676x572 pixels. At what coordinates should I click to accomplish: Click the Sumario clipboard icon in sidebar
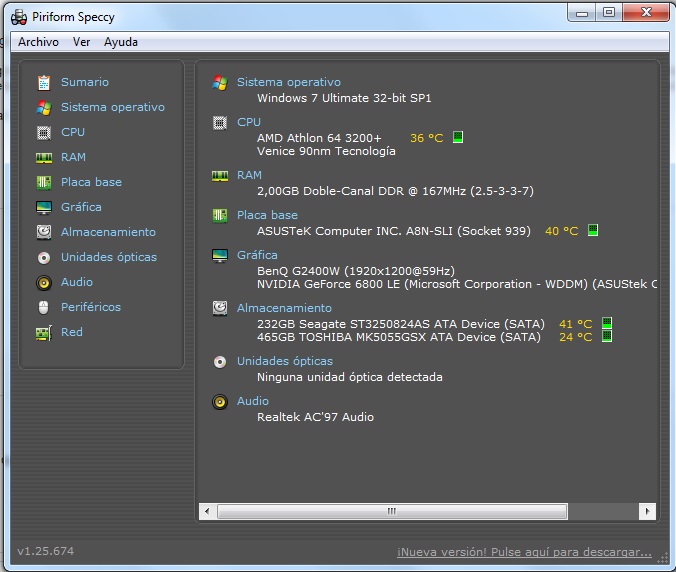[44, 82]
